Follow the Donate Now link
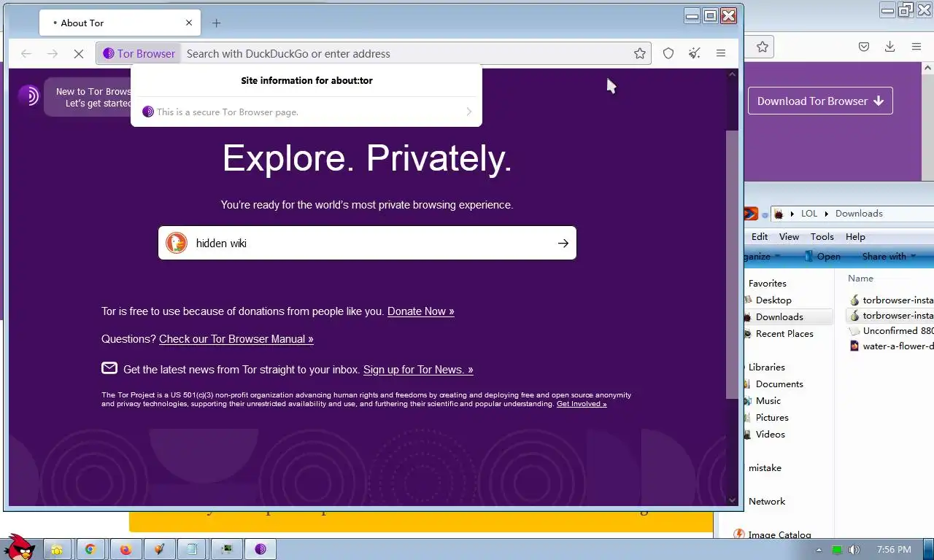This screenshot has width=934, height=560. [x=420, y=311]
